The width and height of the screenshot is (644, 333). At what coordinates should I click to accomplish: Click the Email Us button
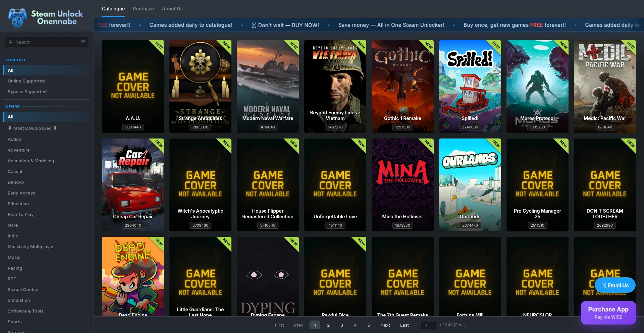[615, 285]
